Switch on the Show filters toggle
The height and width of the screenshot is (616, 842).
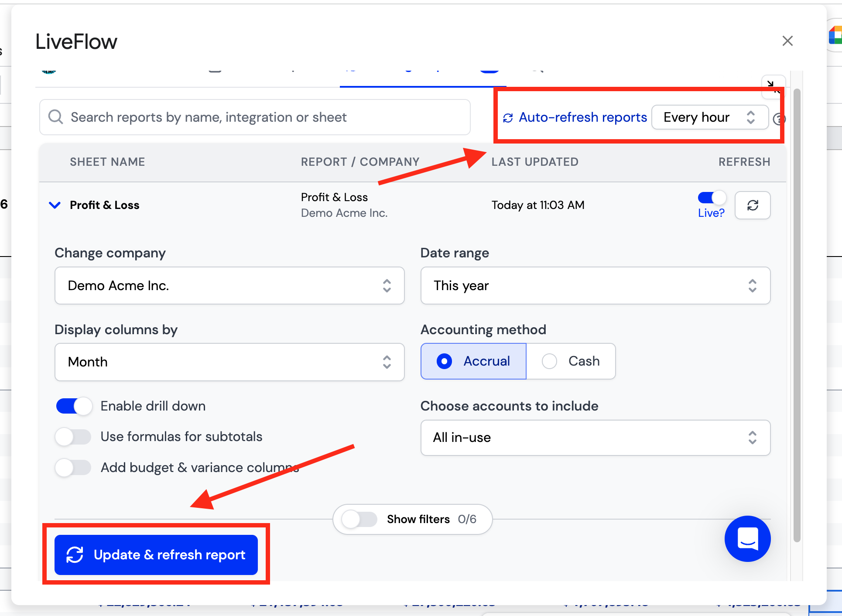pos(359,519)
